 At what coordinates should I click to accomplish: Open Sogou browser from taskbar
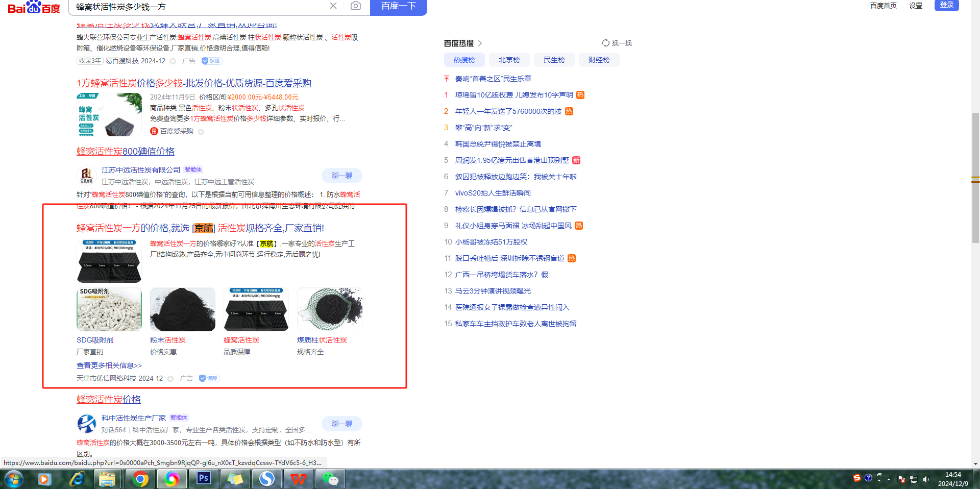click(x=266, y=479)
